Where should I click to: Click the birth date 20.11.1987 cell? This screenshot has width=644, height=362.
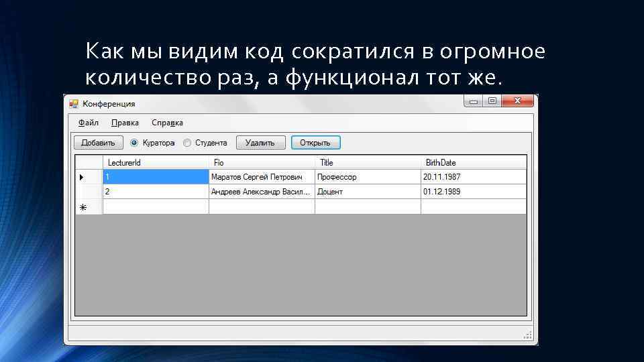(x=474, y=177)
